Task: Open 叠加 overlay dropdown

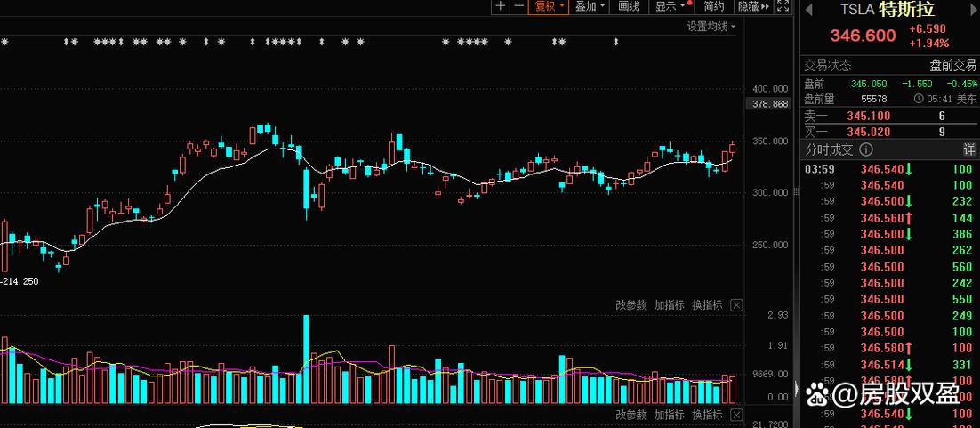Action: pyautogui.click(x=590, y=6)
